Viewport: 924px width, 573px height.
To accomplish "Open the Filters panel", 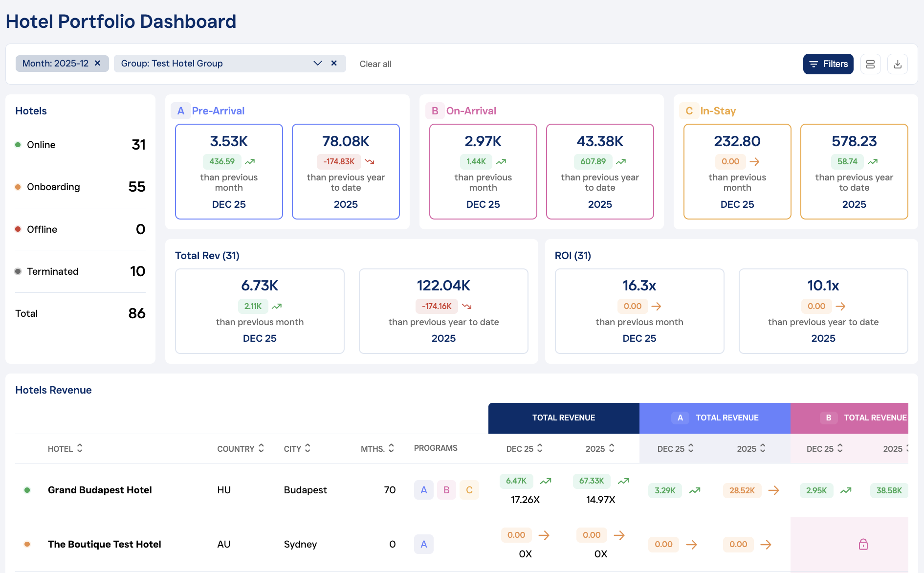I will [x=828, y=64].
